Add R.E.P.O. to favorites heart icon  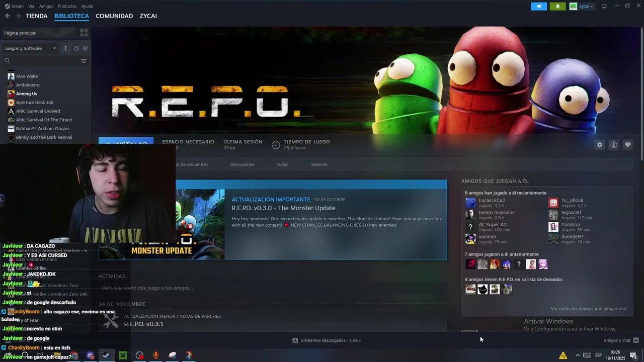[x=628, y=145]
